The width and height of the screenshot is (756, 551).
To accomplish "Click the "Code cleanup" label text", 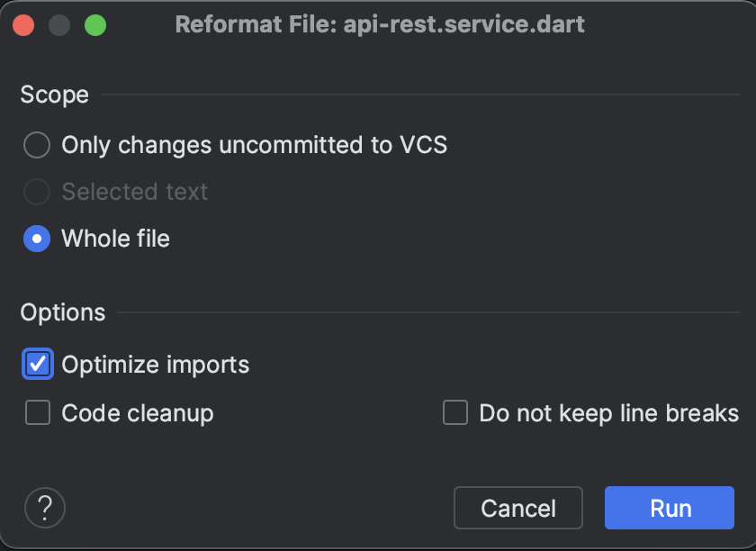I will [x=138, y=413].
